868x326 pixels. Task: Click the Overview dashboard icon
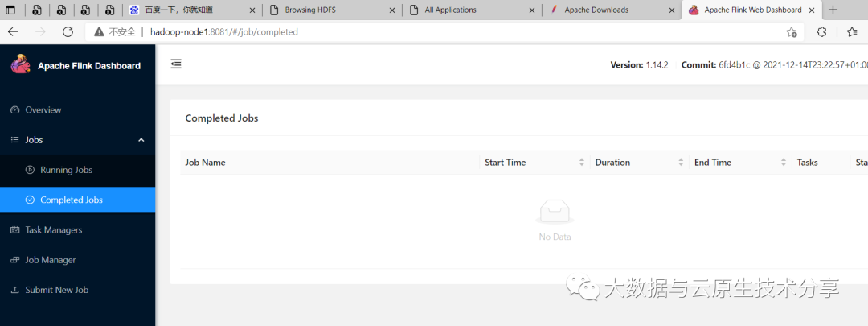point(15,109)
